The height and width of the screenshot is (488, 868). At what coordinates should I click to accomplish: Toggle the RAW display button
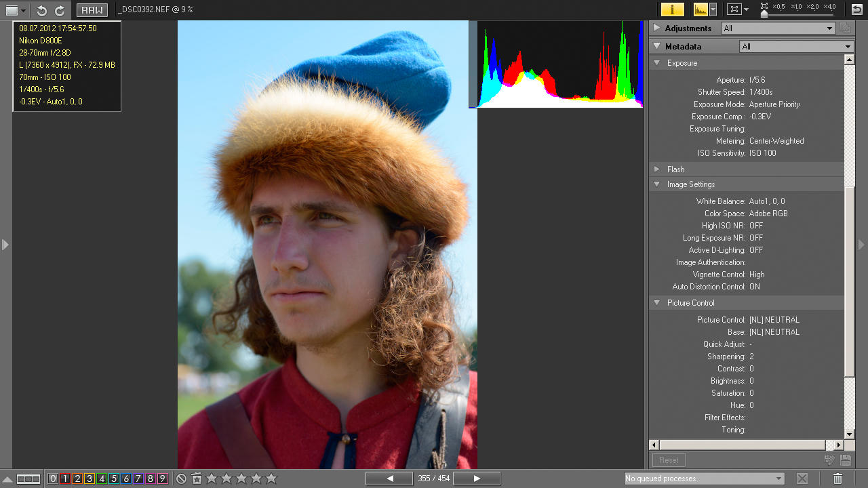click(92, 10)
